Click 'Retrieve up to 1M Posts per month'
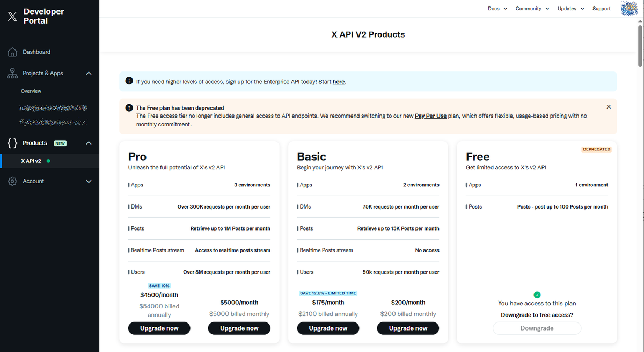The image size is (644, 352). [230, 228]
